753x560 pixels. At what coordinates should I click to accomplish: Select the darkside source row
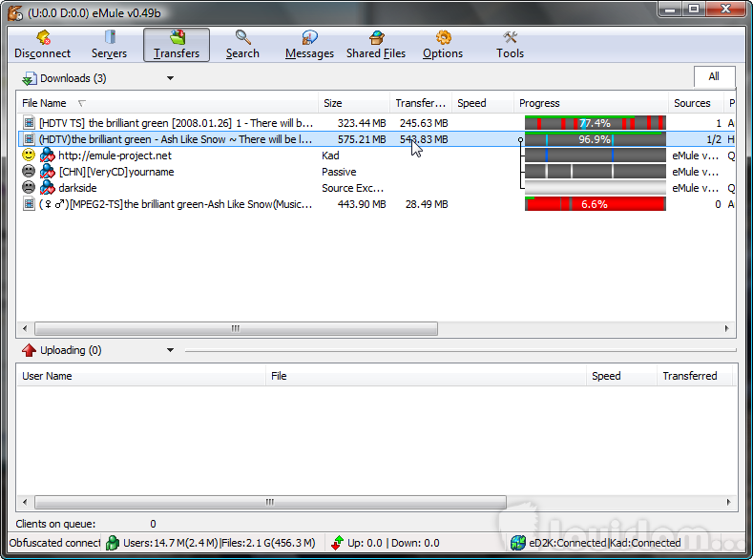(x=376, y=188)
